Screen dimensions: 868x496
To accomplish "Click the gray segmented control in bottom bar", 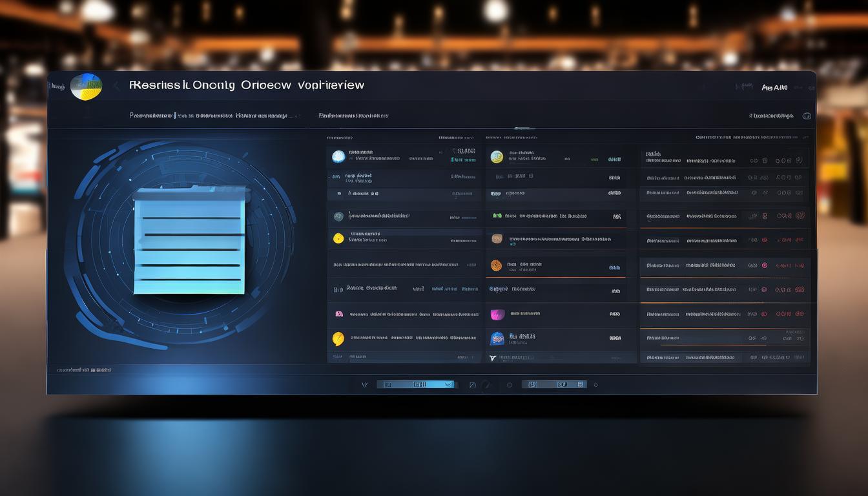I will tap(554, 384).
